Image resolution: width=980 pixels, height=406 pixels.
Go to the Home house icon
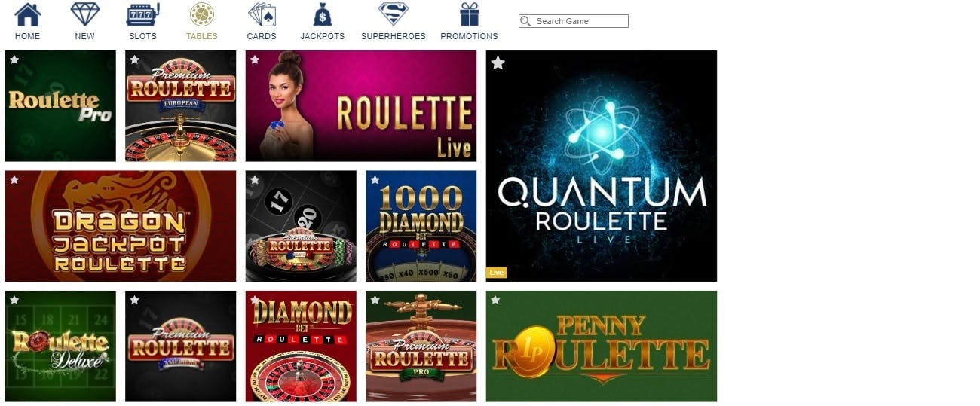27,14
